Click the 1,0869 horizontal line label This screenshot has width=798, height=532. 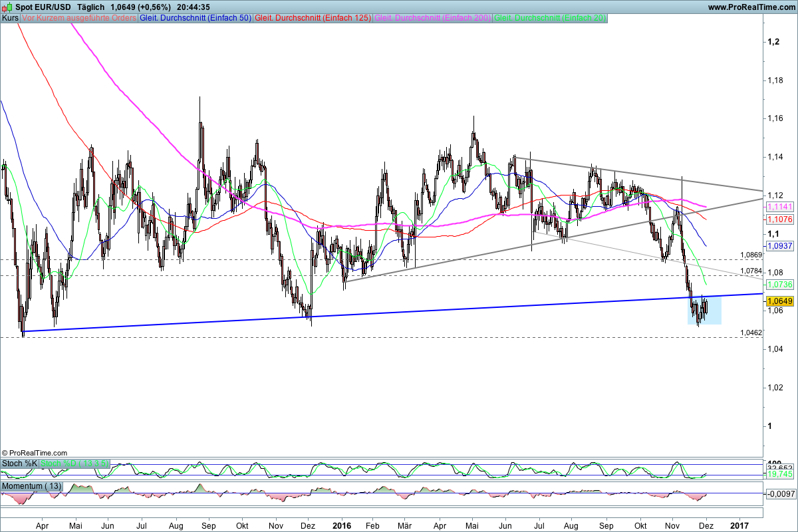click(751, 255)
